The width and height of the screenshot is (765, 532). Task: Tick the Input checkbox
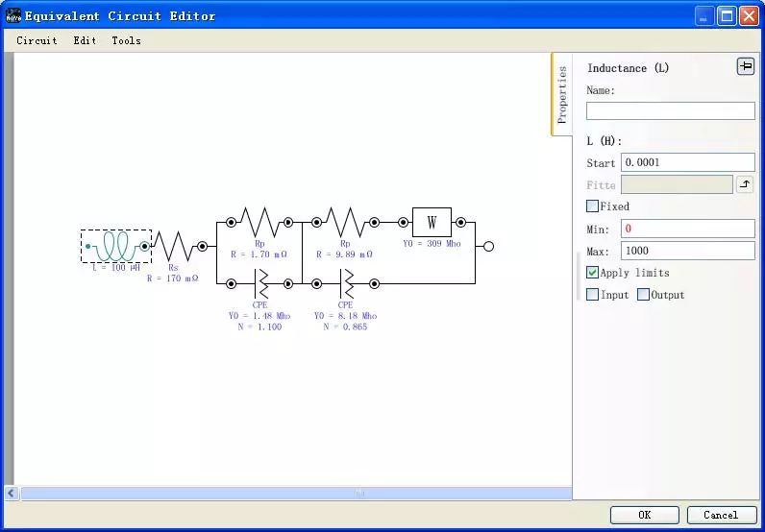click(592, 294)
